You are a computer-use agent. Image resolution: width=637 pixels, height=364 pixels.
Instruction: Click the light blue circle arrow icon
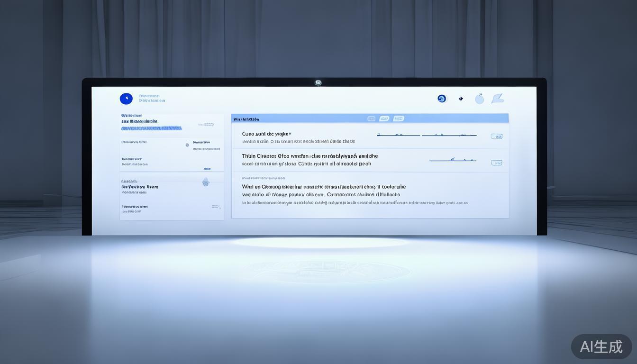[x=480, y=99]
